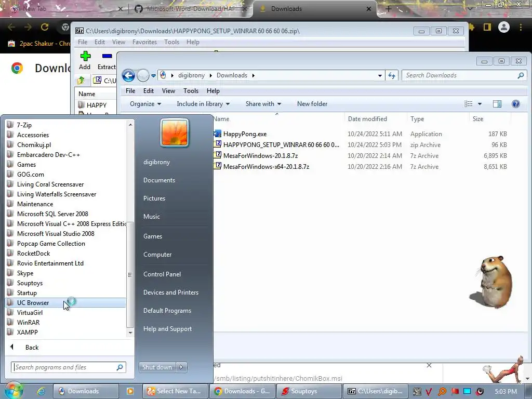Click the Chrome profile avatar icon
Viewport: 532px width, 399px height.
[504, 27]
